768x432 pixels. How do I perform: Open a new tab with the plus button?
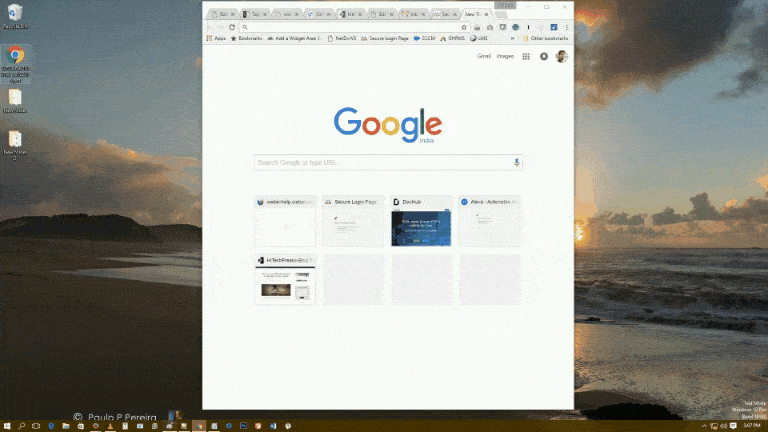tap(501, 15)
